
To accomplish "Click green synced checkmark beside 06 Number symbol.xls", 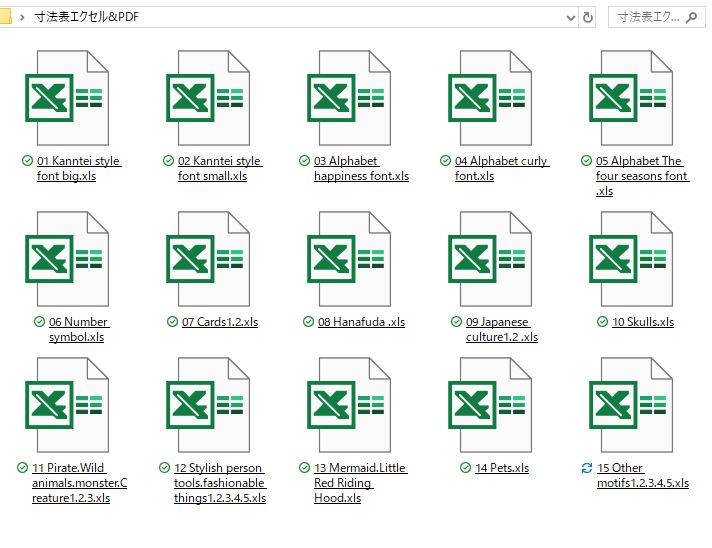I will (x=39, y=321).
